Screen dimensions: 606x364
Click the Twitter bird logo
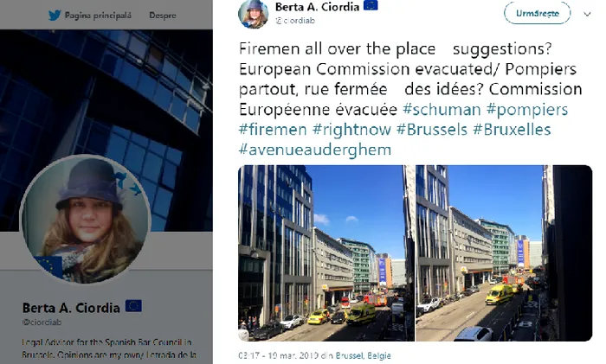pos(55,16)
